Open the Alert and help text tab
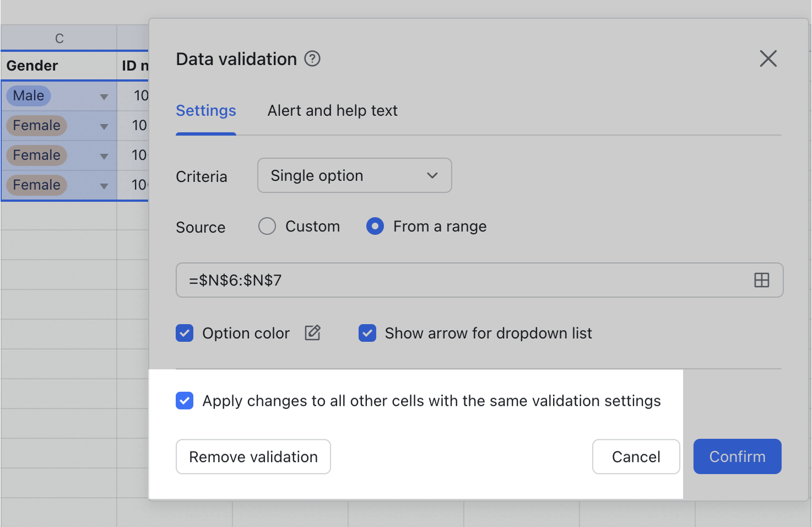 (332, 111)
